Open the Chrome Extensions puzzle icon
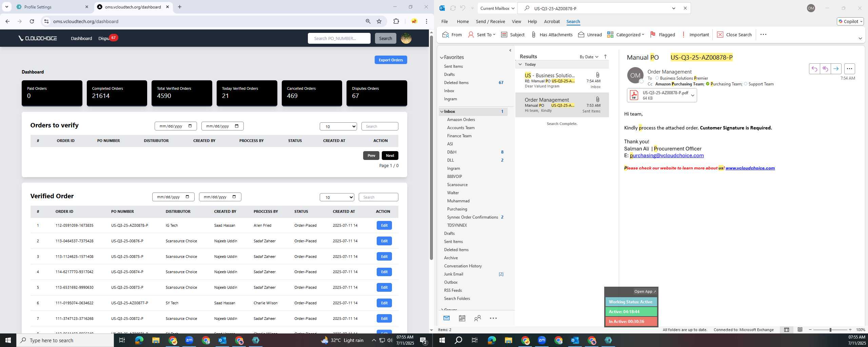This screenshot has height=347, width=868. tap(396, 21)
